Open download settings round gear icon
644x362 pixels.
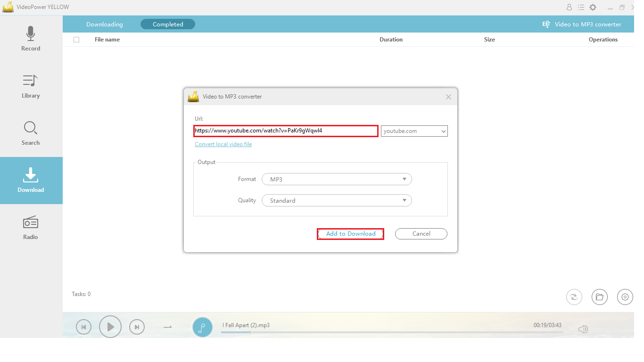[x=625, y=297]
